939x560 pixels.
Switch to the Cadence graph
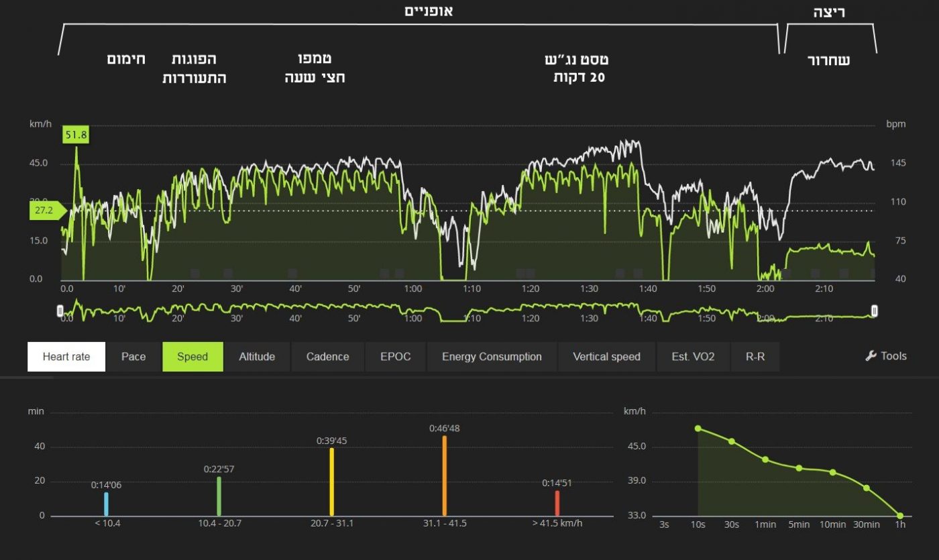[x=327, y=357]
